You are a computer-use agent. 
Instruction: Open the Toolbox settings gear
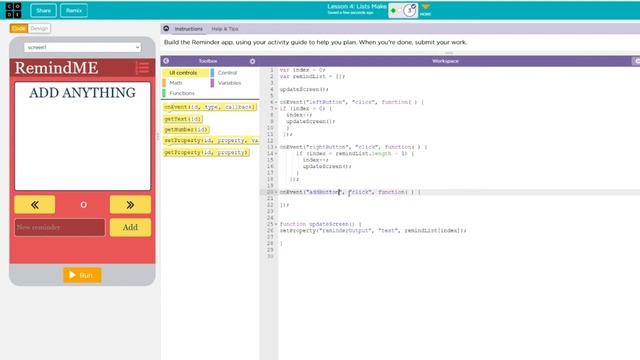[252, 61]
